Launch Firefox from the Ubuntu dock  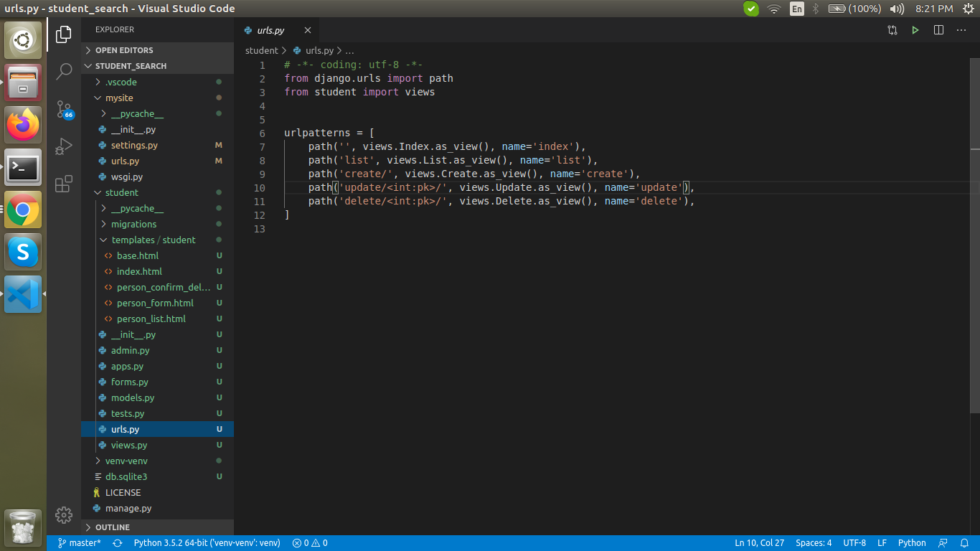click(x=23, y=125)
